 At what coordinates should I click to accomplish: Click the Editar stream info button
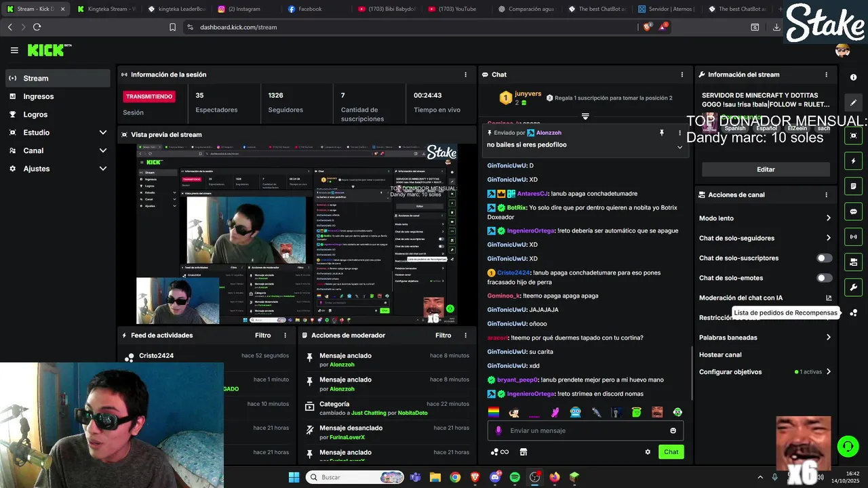click(x=766, y=169)
